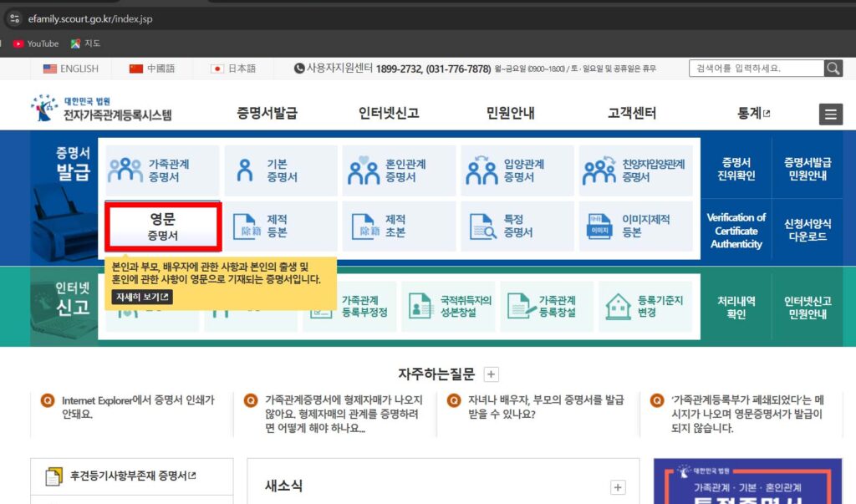Click the site info icon in address bar
The width and height of the screenshot is (856, 504).
pos(14,18)
